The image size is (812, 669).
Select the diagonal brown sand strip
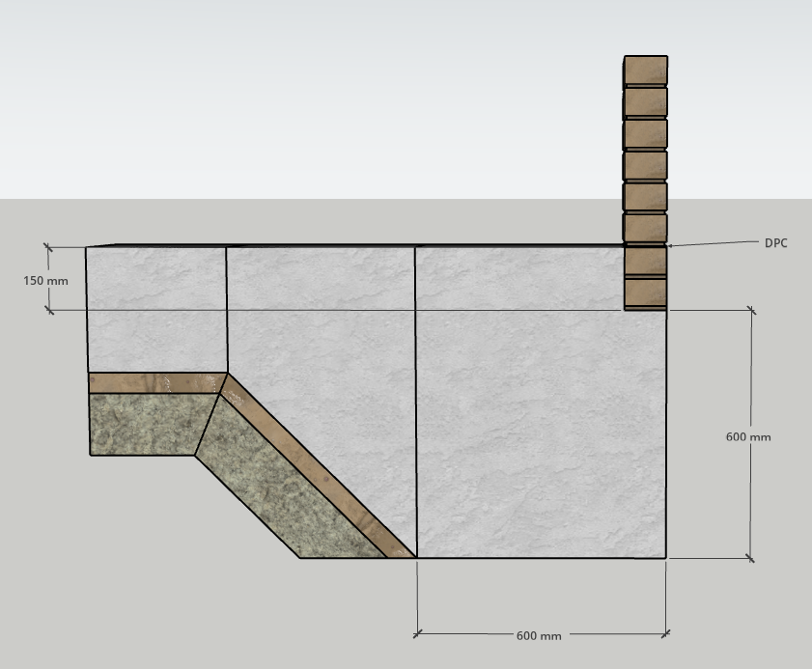coord(319,469)
